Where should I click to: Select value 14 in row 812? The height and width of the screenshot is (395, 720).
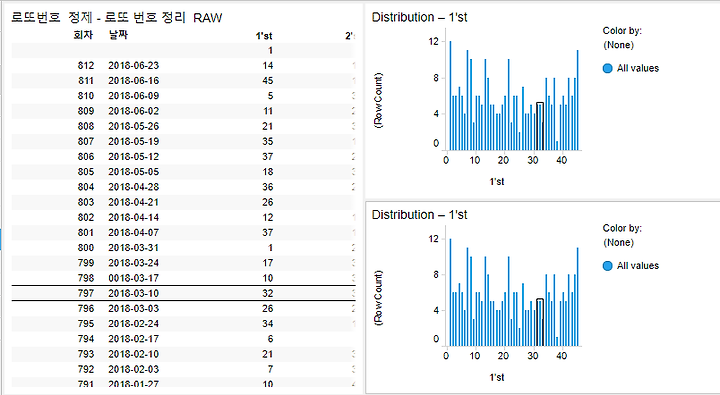pos(268,66)
